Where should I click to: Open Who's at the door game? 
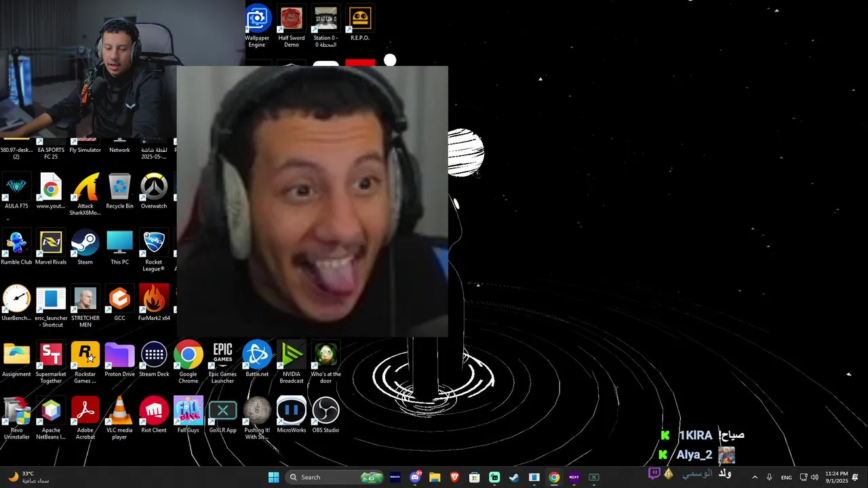[325, 363]
